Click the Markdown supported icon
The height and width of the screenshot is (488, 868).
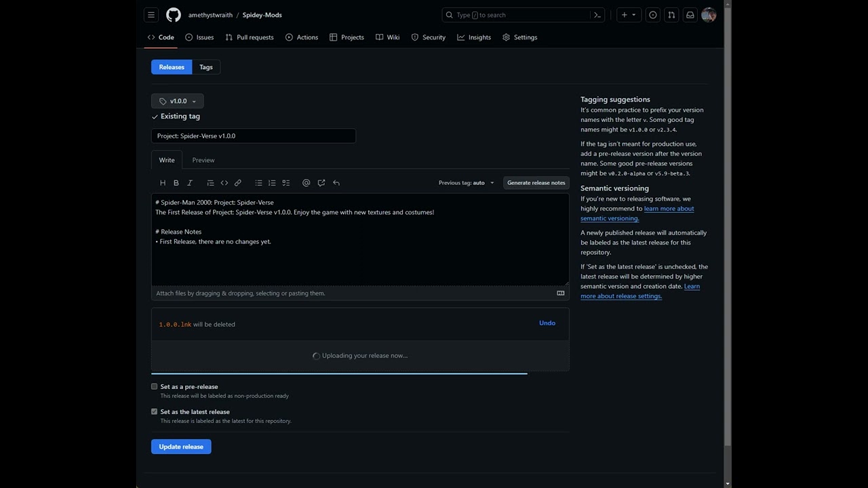tap(561, 293)
